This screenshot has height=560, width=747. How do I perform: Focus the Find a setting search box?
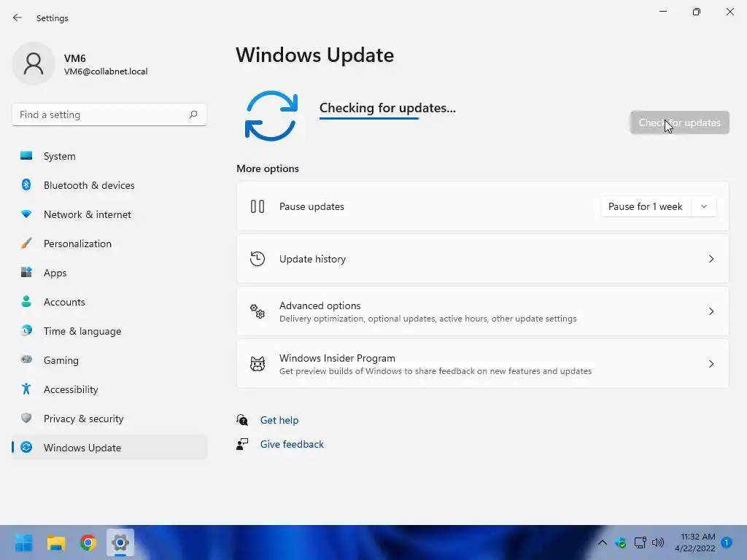pyautogui.click(x=109, y=114)
